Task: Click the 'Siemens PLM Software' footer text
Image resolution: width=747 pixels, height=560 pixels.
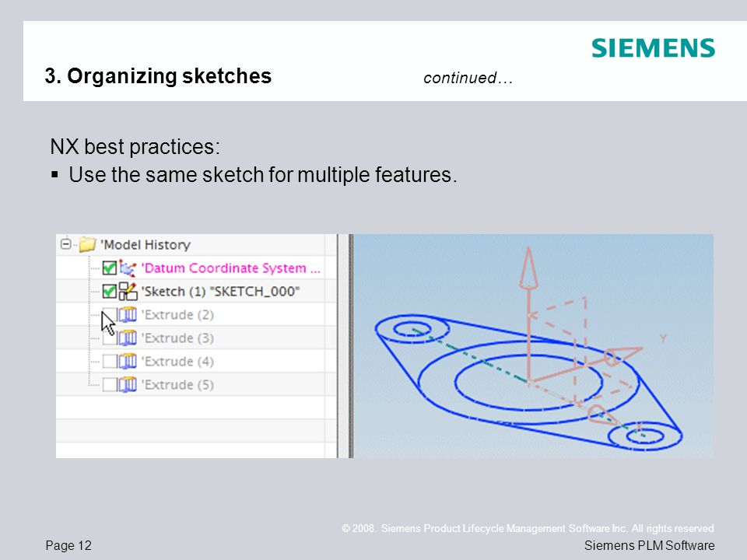Action: (x=649, y=546)
